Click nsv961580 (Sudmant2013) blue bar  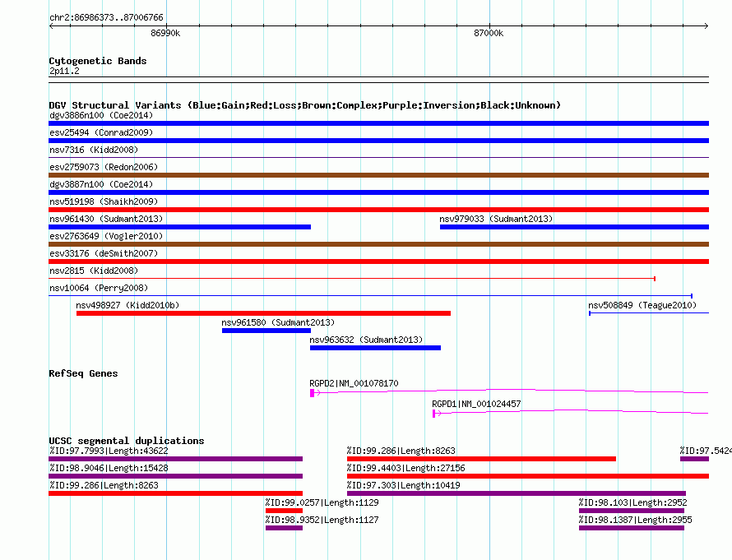pyautogui.click(x=266, y=331)
